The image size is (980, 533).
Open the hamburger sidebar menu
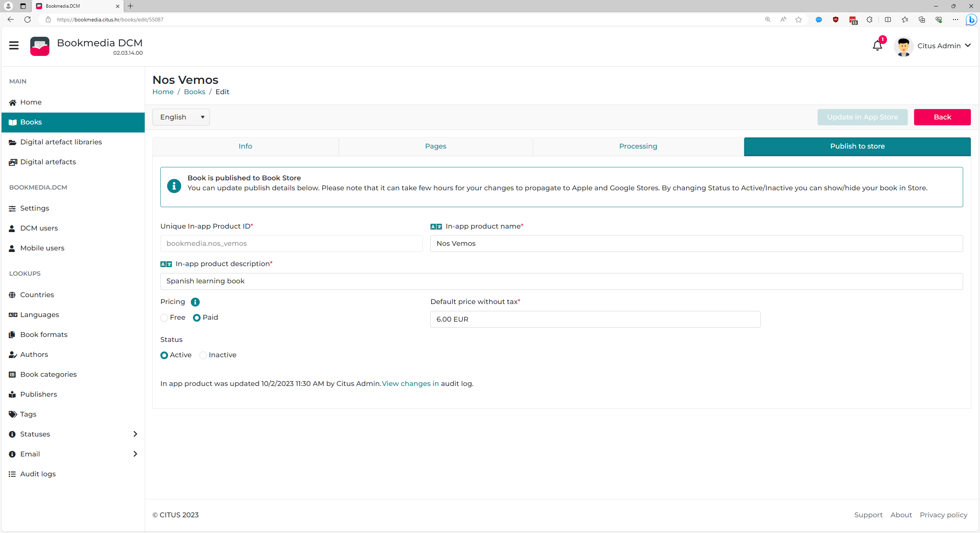[14, 46]
